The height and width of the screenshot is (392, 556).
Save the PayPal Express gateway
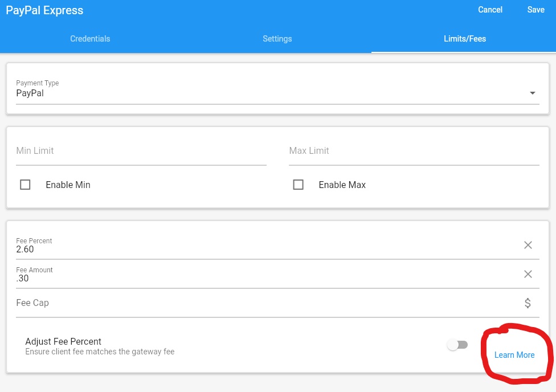pos(535,10)
